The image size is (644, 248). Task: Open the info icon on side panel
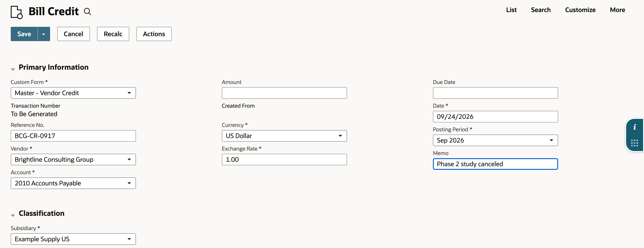pos(635,127)
